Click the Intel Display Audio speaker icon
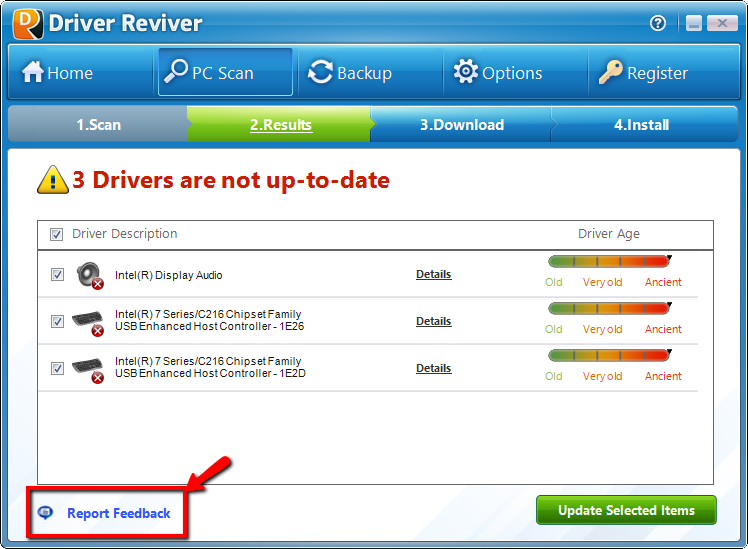This screenshot has height=549, width=748. click(89, 275)
